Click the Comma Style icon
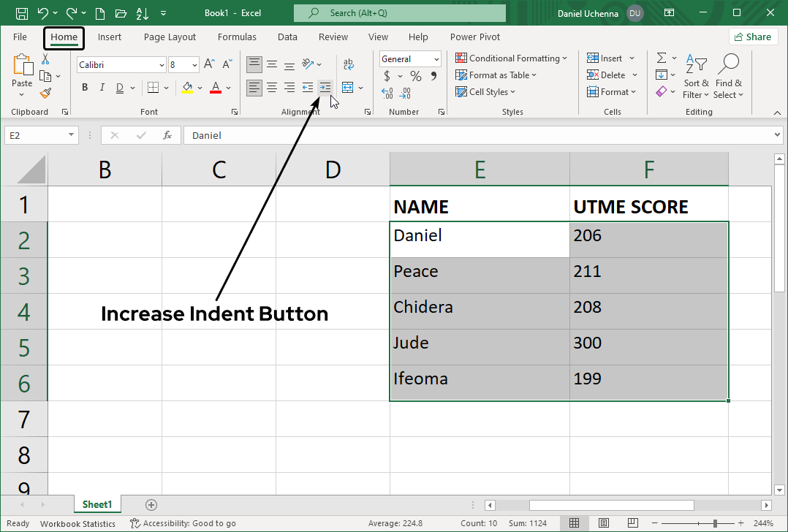The width and height of the screenshot is (788, 532). point(435,75)
